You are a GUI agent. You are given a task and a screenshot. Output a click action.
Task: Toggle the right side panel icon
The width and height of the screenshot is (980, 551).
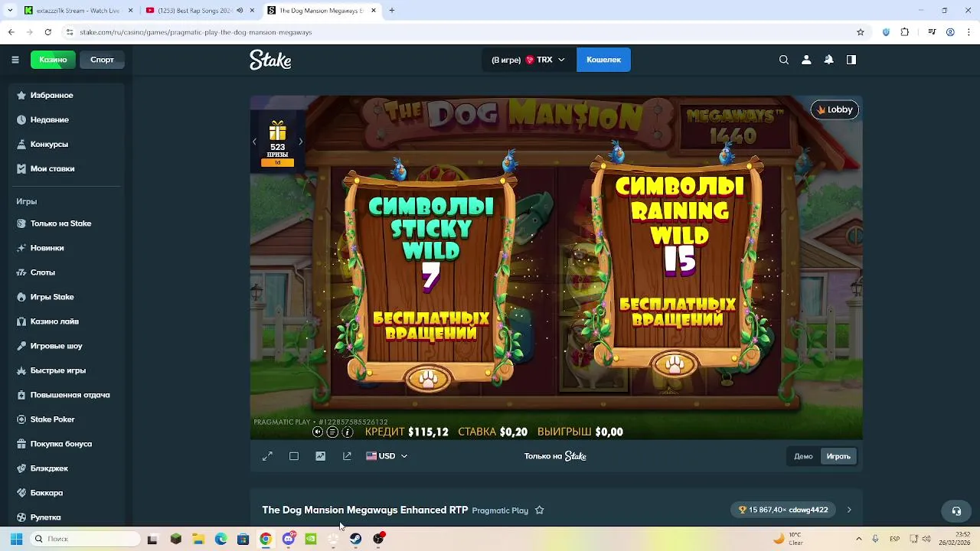coord(851,60)
